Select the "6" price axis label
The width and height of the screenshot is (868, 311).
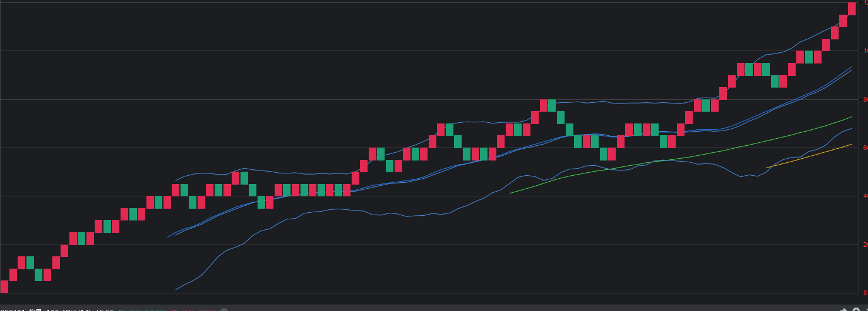864,148
